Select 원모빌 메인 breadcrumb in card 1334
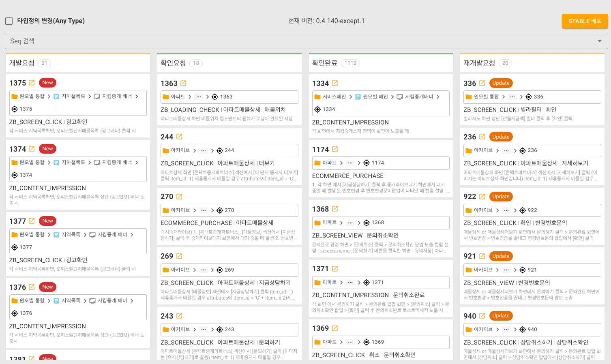 [375, 97]
